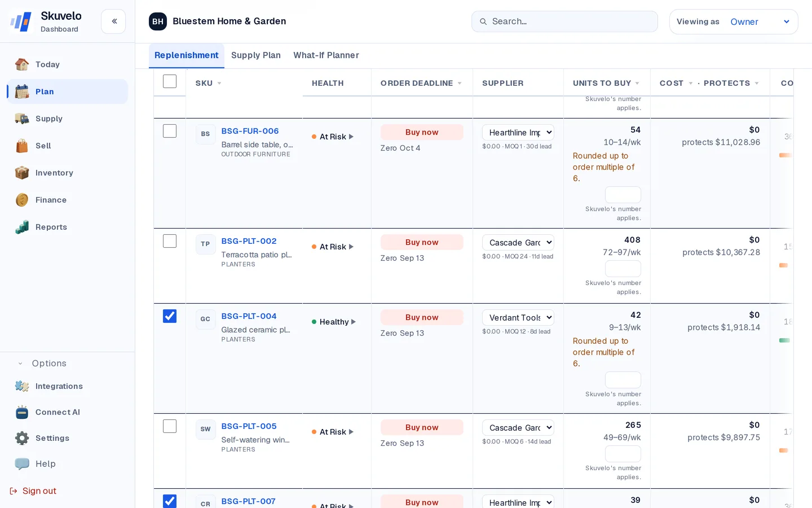The height and width of the screenshot is (508, 812).
Task: Open the Settings gear icon
Action: [22, 438]
